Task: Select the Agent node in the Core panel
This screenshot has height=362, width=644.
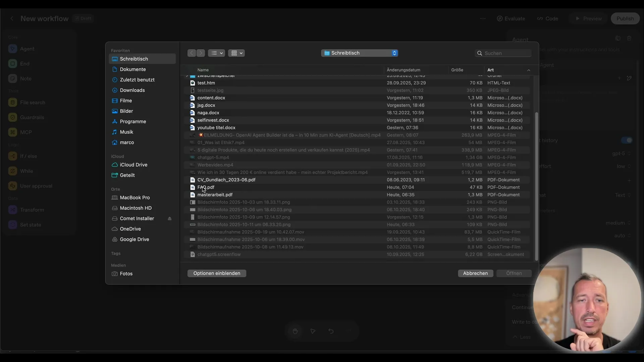Action: [x=27, y=49]
